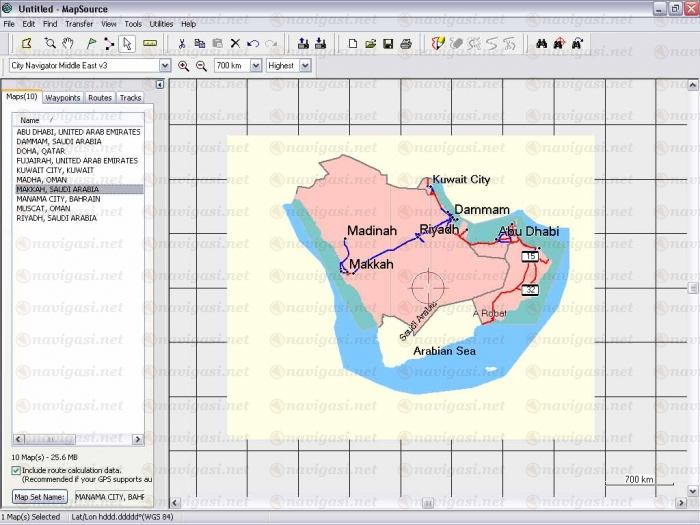Select the Map tool
This screenshot has width=700, height=525.
click(27, 43)
